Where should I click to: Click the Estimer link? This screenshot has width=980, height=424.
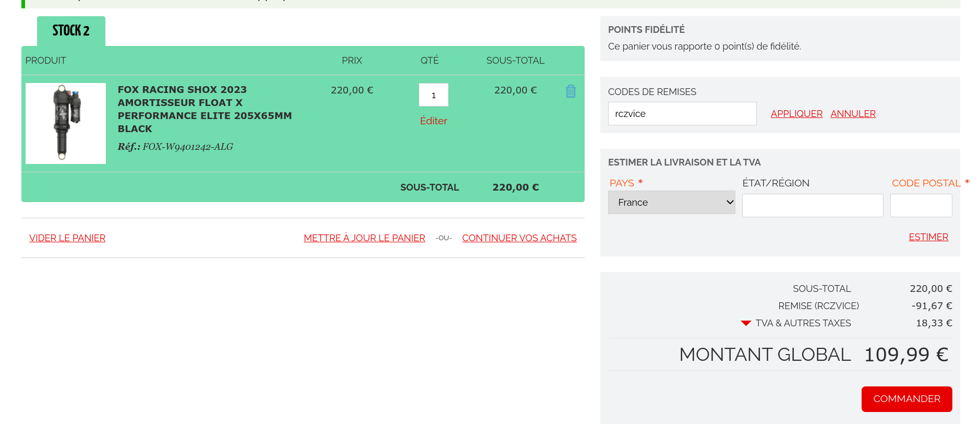click(928, 237)
